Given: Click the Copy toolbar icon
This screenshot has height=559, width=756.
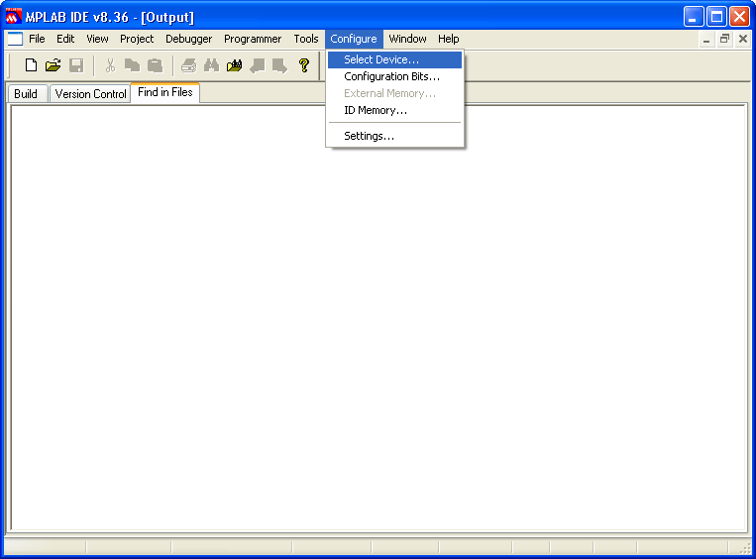Looking at the screenshot, I should (x=132, y=65).
